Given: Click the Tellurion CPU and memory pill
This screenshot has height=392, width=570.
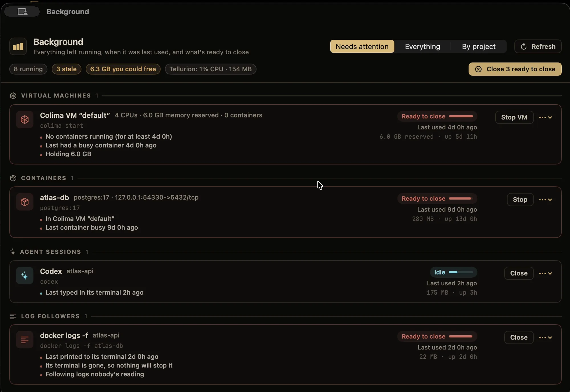Looking at the screenshot, I should pyautogui.click(x=211, y=69).
